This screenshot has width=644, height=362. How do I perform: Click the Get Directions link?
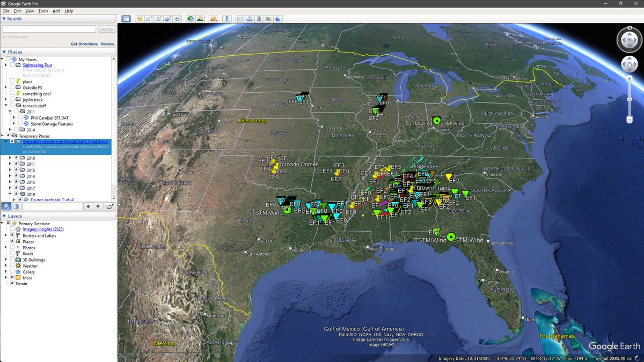point(84,44)
